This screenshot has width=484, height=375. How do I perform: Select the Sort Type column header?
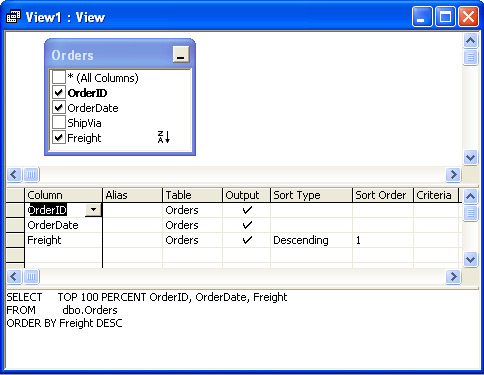(311, 195)
